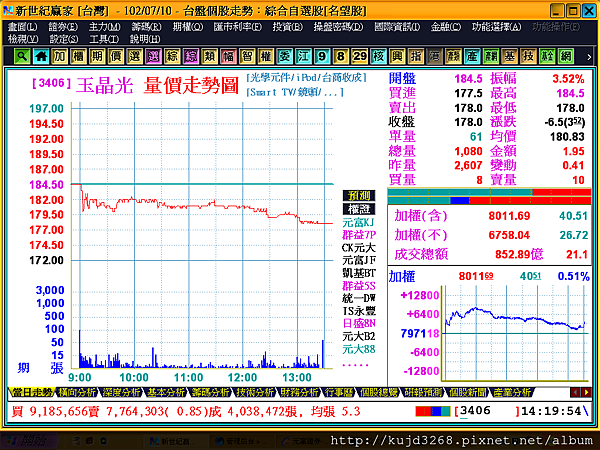Click the green magnifier search icon
600x450 pixels.
[x=22, y=57]
